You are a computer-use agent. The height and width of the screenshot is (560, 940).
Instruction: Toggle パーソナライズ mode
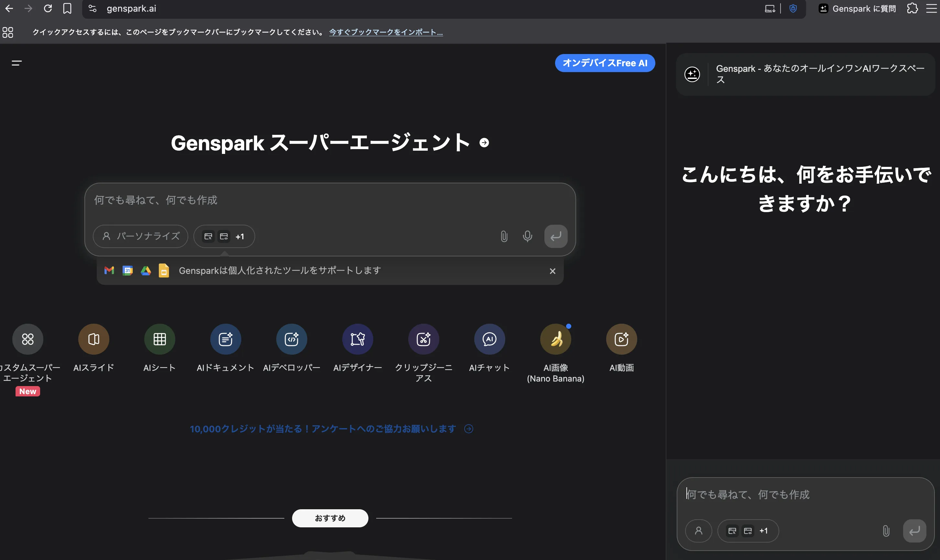pyautogui.click(x=140, y=236)
